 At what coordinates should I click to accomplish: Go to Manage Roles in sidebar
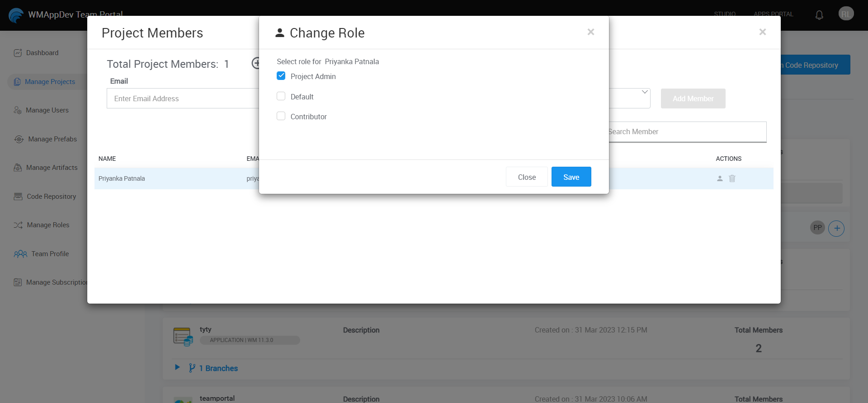(48, 225)
